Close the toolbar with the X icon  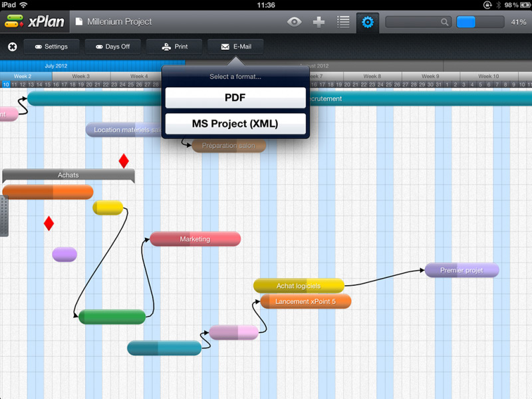(x=12, y=47)
